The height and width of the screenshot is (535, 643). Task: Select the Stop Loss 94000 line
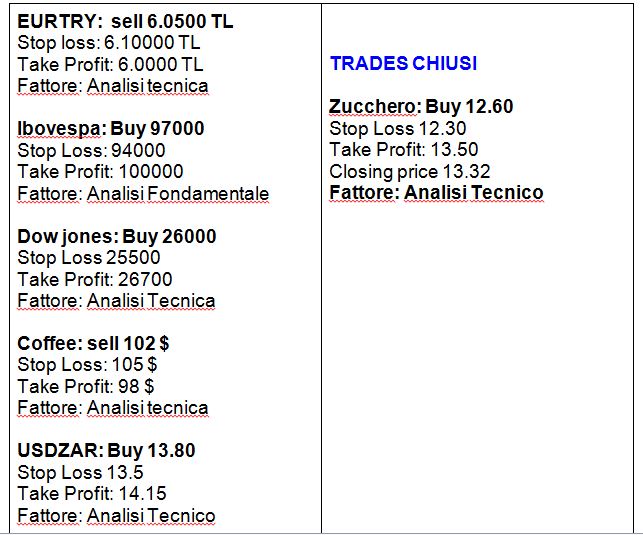tap(91, 150)
